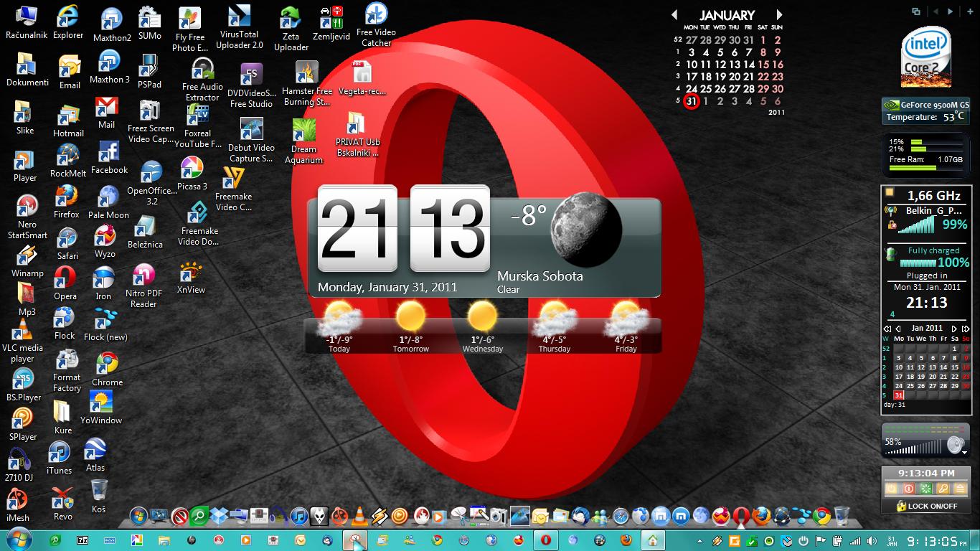980x551 pixels.
Task: Click the Action Center flag tray icon
Action: point(819,540)
